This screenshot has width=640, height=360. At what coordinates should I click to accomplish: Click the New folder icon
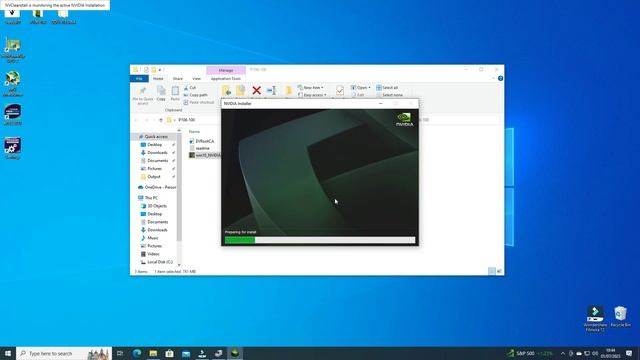[288, 91]
